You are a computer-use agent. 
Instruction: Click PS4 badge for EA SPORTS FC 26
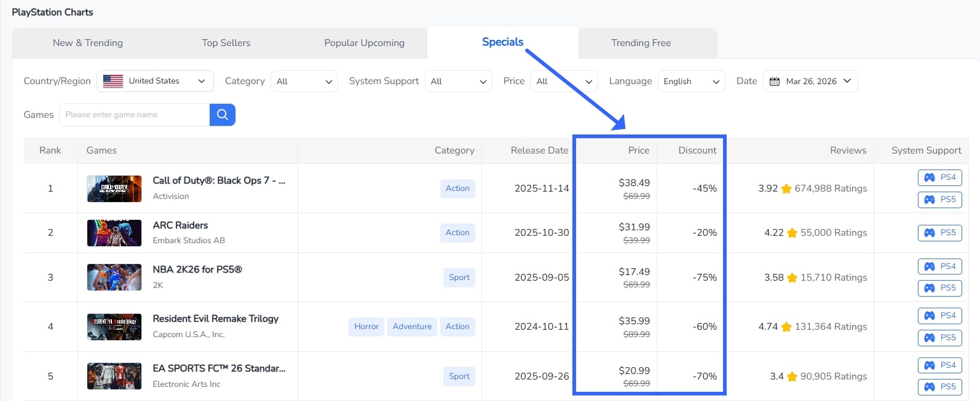[939, 365]
